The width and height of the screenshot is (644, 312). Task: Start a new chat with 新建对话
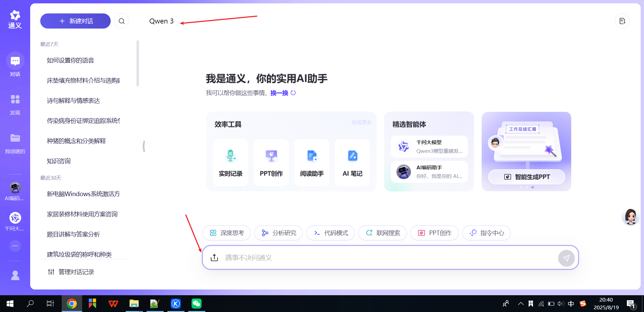pos(75,21)
